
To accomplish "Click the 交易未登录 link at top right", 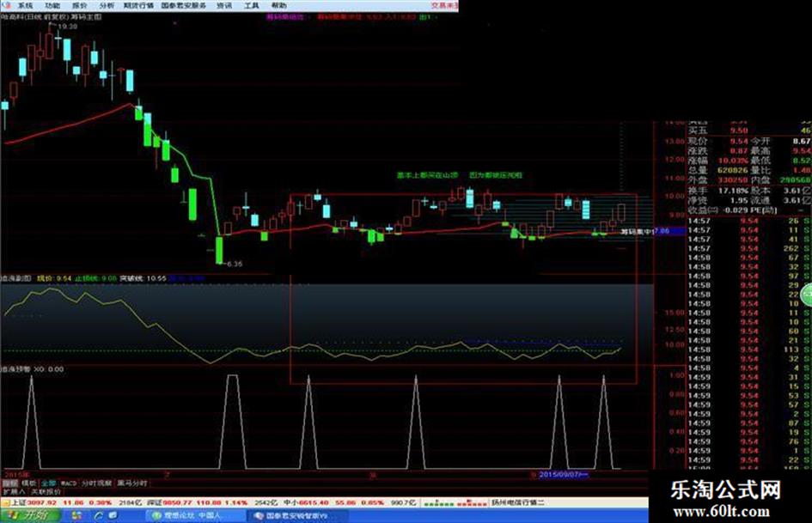I will (x=445, y=6).
